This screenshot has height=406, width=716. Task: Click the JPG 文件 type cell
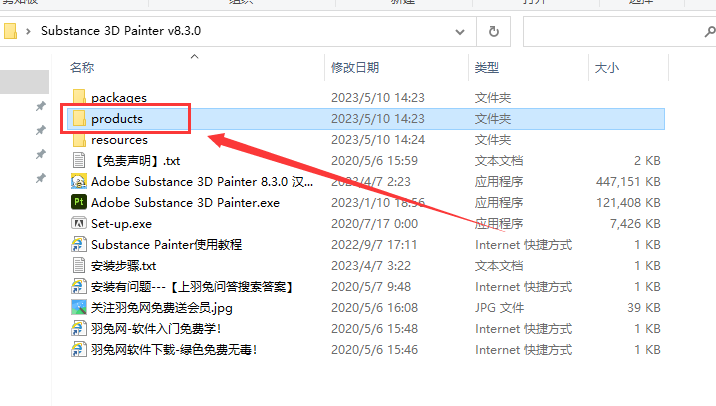tap(499, 308)
